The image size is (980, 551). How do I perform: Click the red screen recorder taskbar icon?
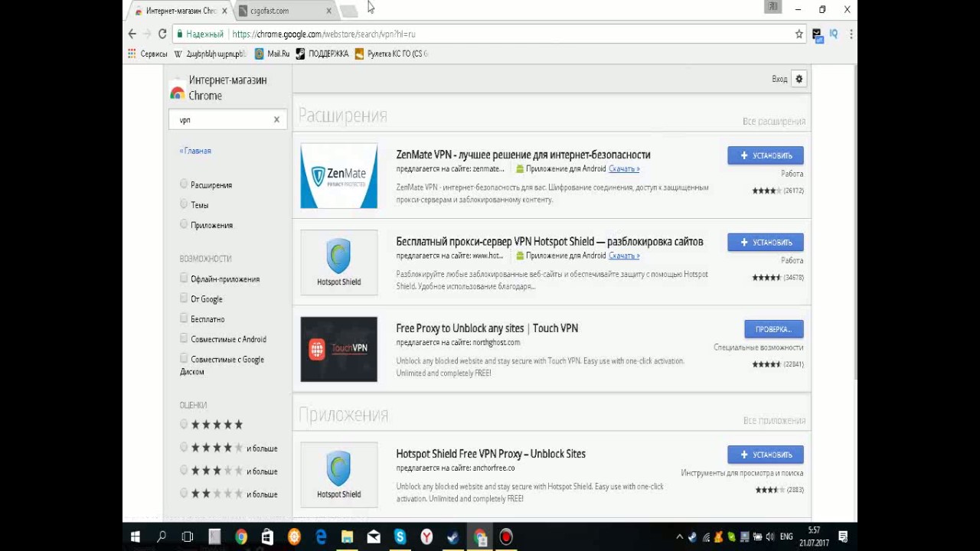click(x=506, y=536)
